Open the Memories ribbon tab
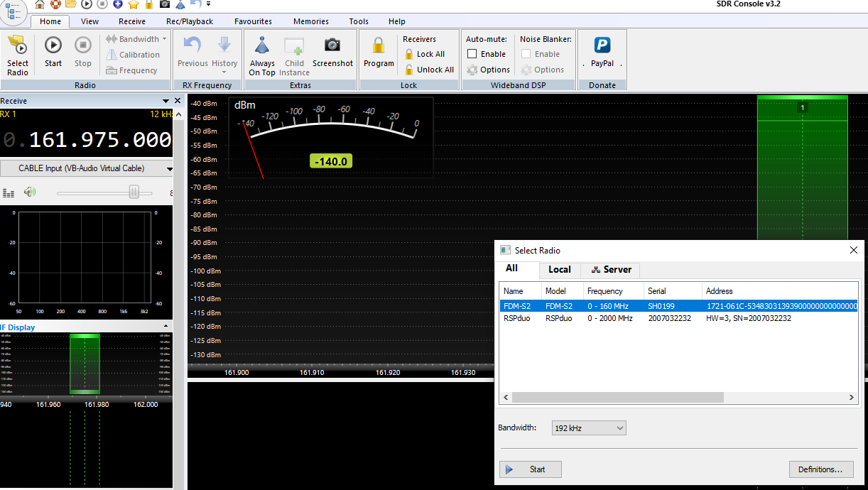868x490 pixels. pos(311,21)
